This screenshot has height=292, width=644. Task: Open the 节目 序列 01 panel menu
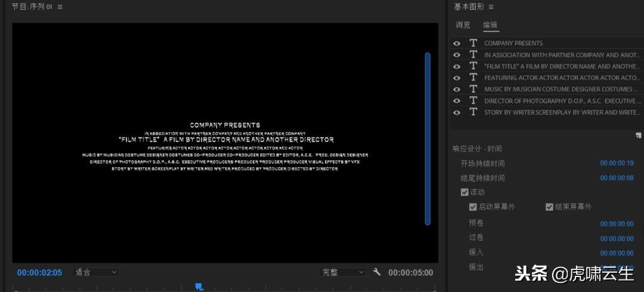pos(60,7)
